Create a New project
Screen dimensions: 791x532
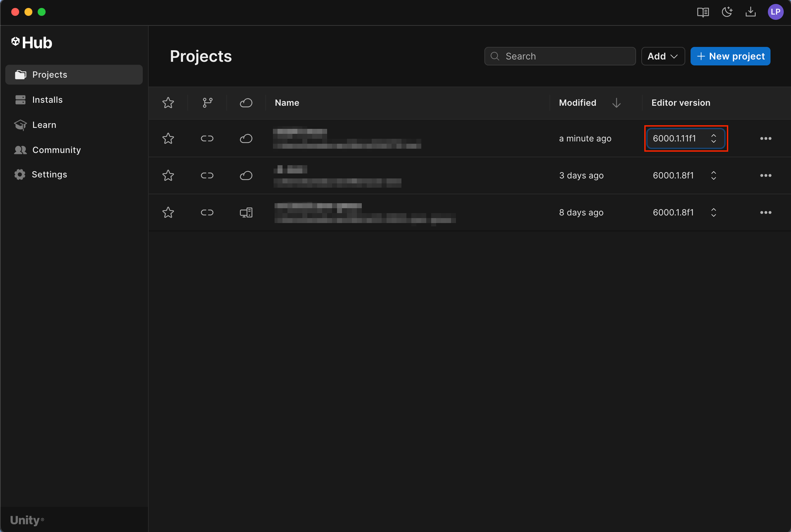[x=730, y=56]
